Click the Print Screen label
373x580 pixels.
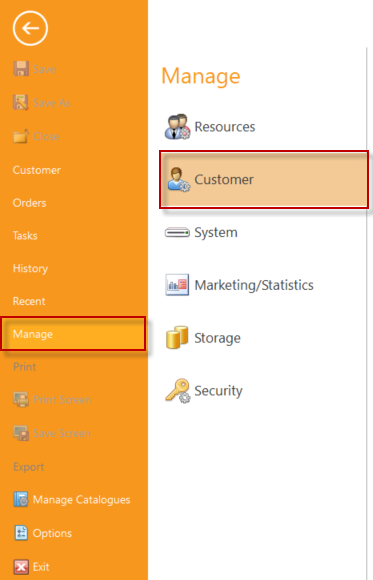pyautogui.click(x=62, y=400)
